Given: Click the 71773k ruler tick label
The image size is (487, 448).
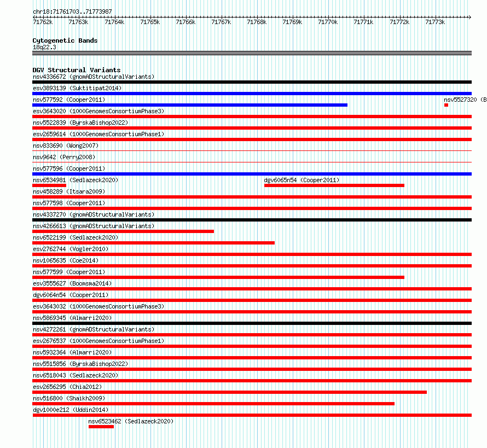Looking at the screenshot, I should click(x=435, y=22).
